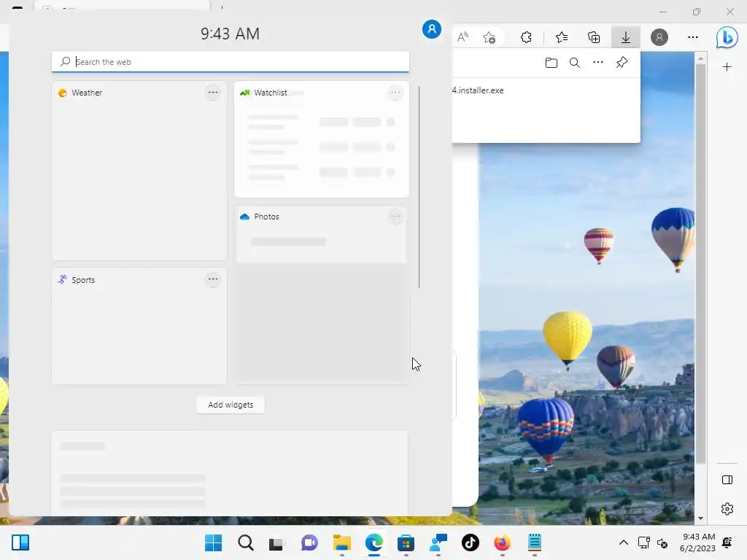Open TikTok from the taskbar
This screenshot has width=747, height=560.
(471, 542)
